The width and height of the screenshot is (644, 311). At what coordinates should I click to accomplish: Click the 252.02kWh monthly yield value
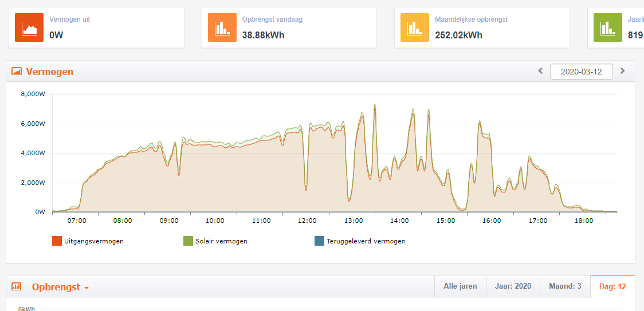tap(459, 36)
